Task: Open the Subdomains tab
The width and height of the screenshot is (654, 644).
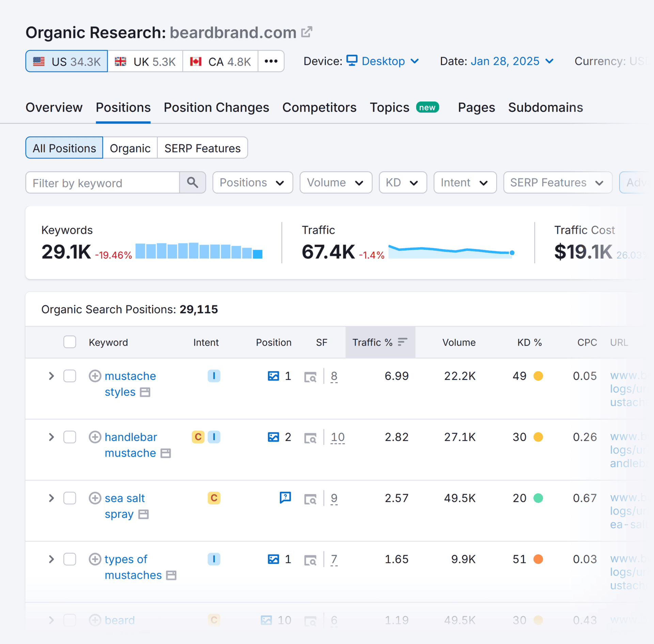Action: click(545, 107)
